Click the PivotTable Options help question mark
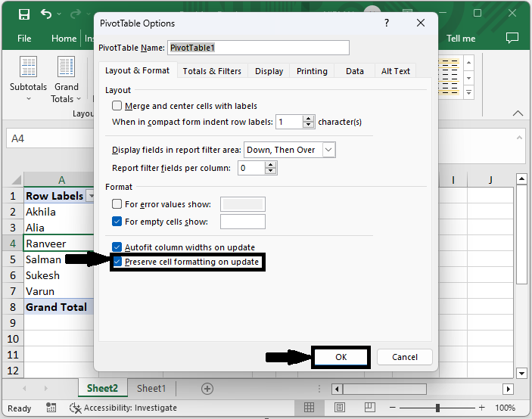Viewport: 532px width, 419px height. tap(387, 23)
